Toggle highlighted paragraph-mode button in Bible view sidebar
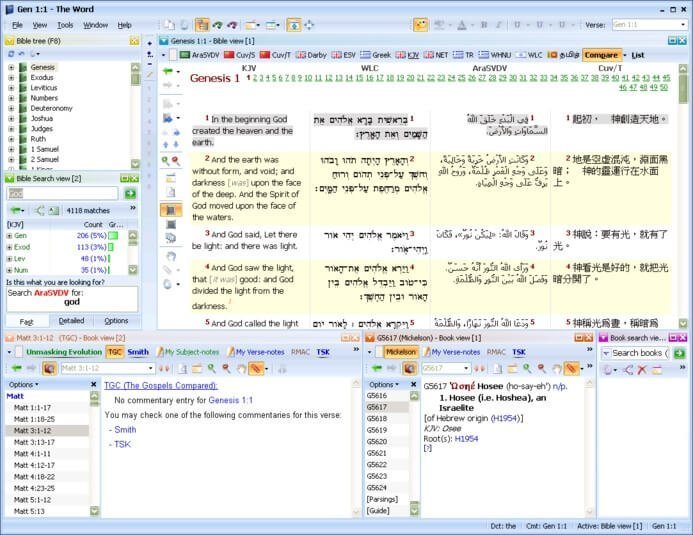Image resolution: width=693 pixels, height=535 pixels. 171,210
